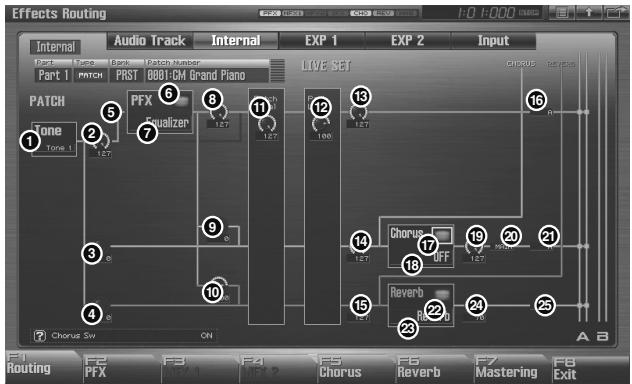
Task: Click the 100 value under the Part level knob
Action: coord(324,137)
